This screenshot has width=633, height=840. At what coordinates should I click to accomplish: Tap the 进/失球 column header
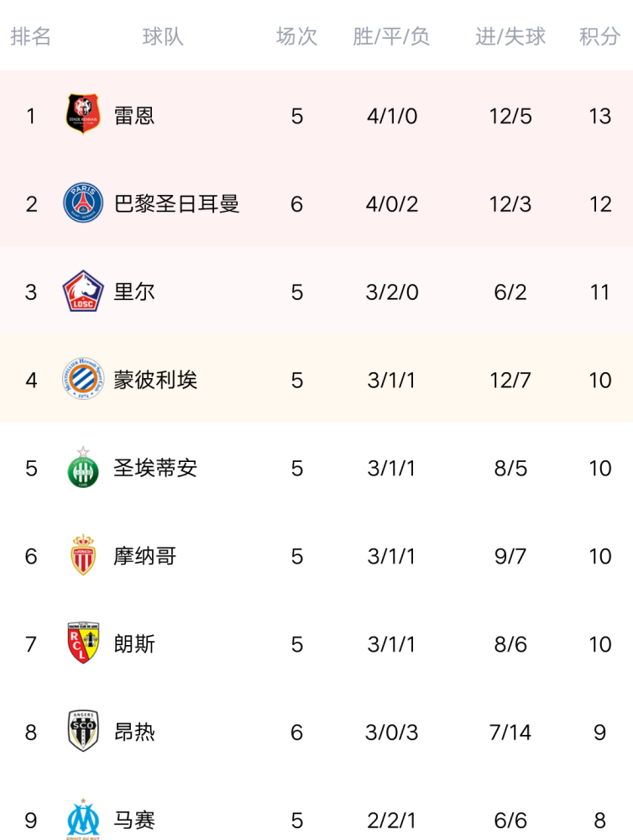click(510, 37)
